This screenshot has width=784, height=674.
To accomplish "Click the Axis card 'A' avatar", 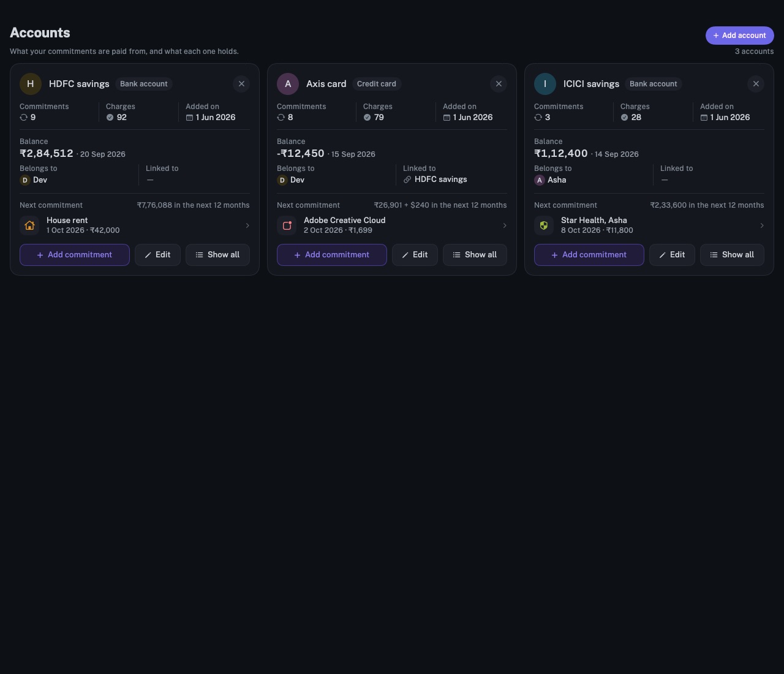I will pos(288,84).
